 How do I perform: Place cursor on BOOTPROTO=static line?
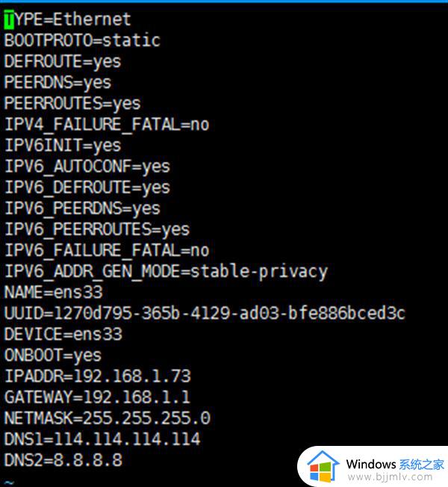tap(82, 40)
